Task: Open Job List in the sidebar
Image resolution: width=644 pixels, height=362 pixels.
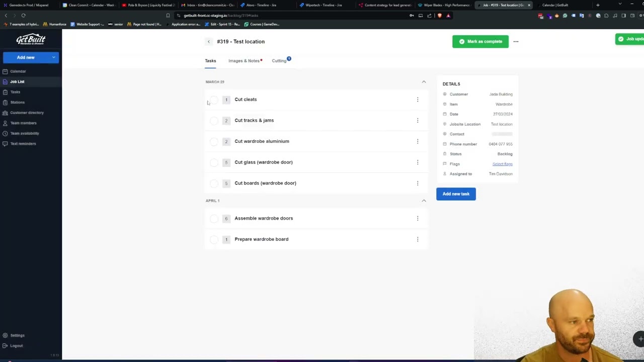Action: (17, 81)
